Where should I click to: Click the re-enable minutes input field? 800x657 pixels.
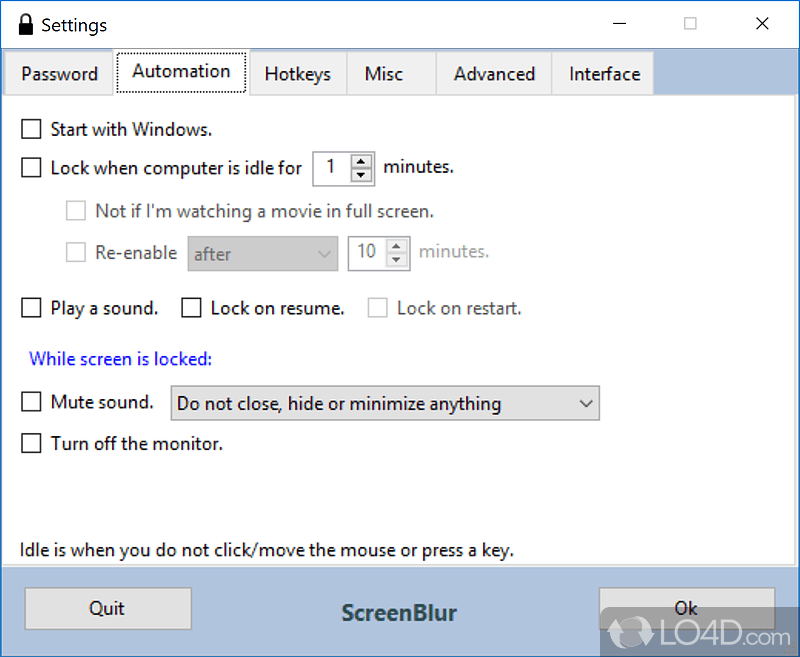(370, 253)
